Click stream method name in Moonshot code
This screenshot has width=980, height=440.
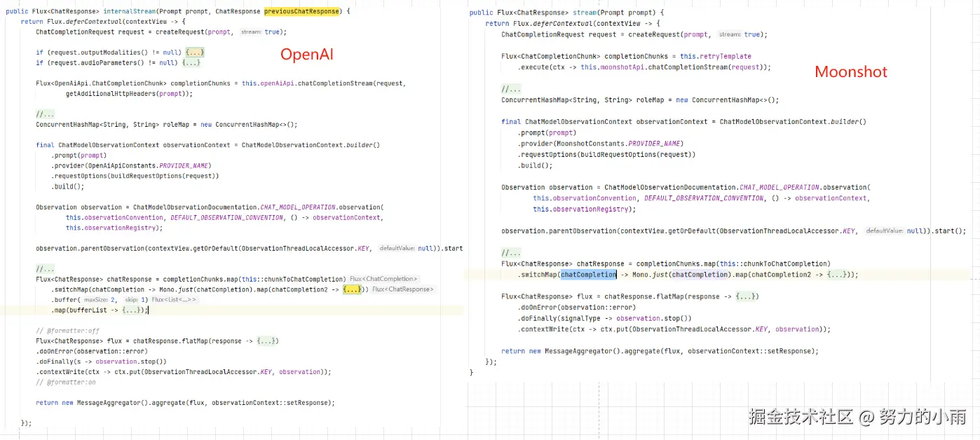585,13
